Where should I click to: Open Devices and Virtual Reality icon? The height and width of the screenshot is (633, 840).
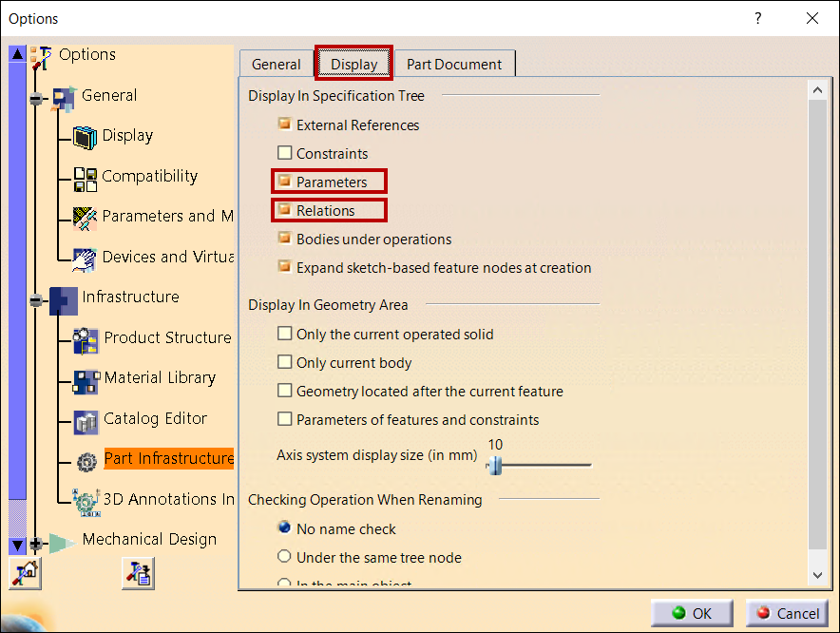tap(86, 258)
